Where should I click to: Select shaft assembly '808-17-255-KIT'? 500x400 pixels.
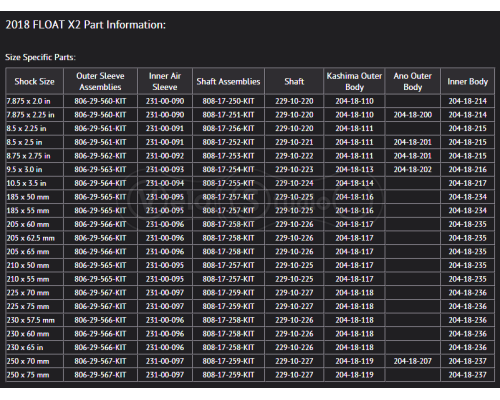228,183
